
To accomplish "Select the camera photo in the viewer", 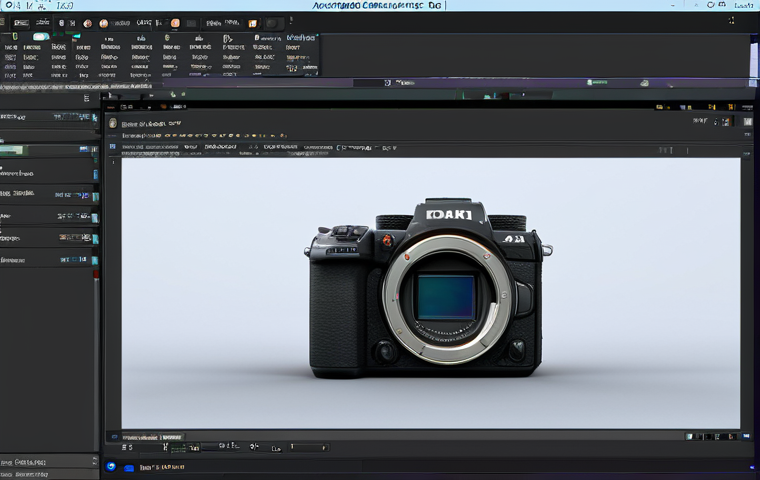I will point(430,293).
